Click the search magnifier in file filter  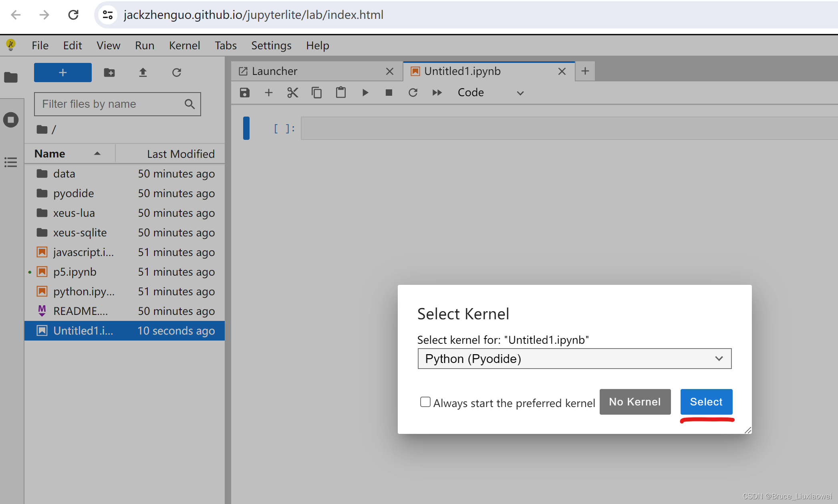(x=189, y=104)
